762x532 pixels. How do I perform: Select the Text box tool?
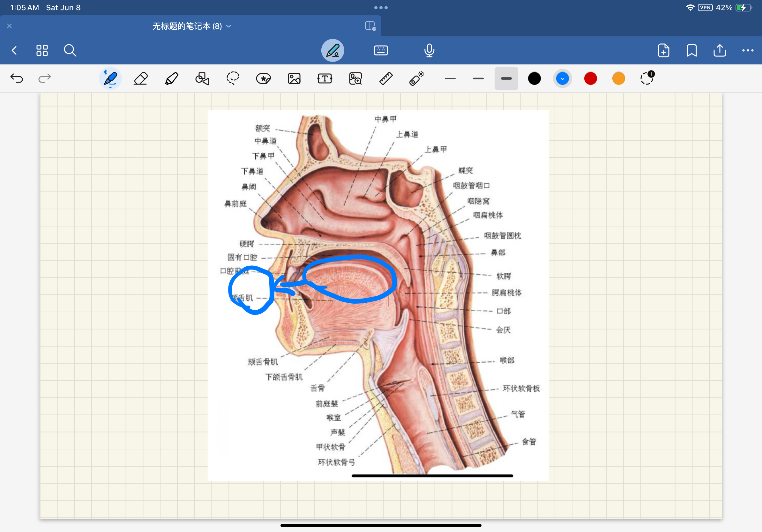pos(325,78)
